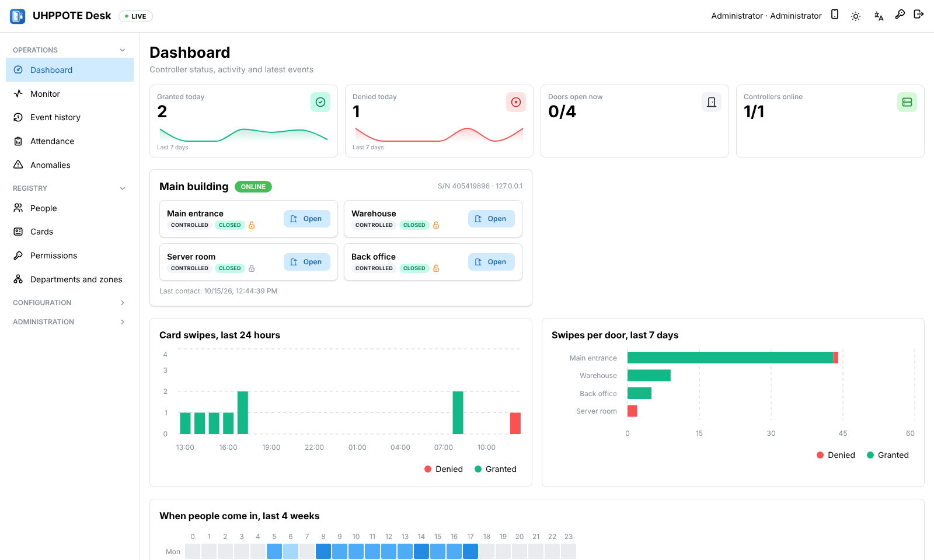Toggle Denied legend in Swipes per door chart
Screen dimensions: 934x560
[836, 455]
